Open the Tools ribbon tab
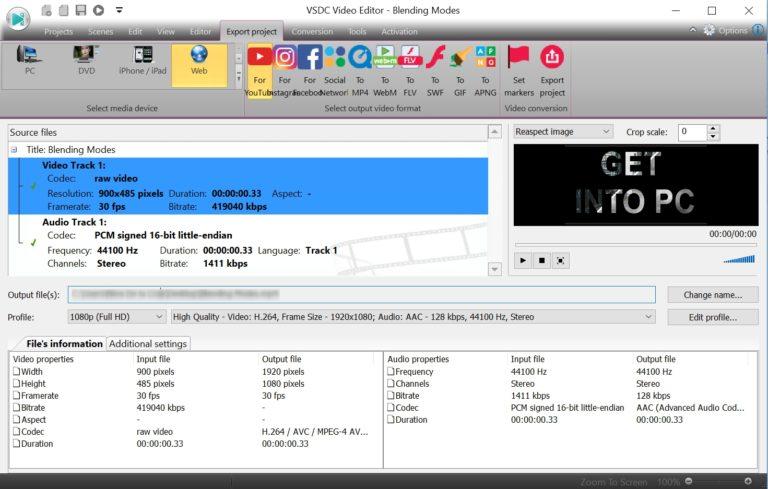The height and width of the screenshot is (489, 768). pos(357,31)
